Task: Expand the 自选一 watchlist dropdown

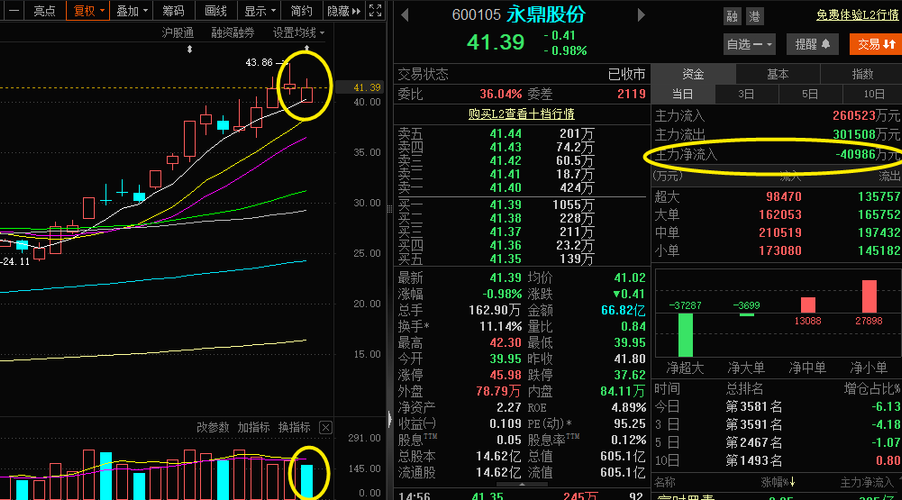Action: coord(749,44)
